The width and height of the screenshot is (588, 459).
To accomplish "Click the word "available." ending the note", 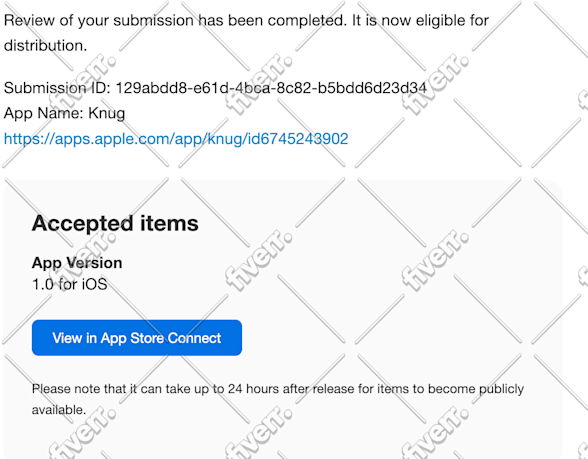I will (59, 410).
